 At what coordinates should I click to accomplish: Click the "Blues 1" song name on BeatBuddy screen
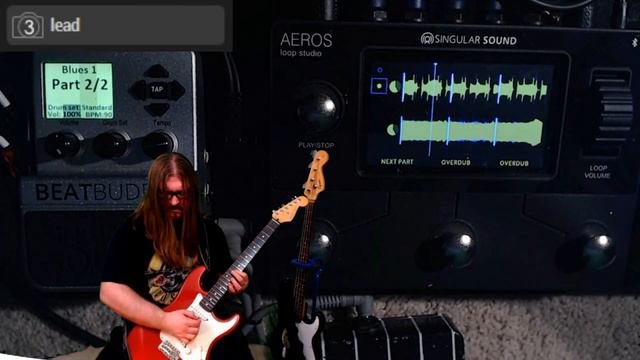tap(79, 70)
